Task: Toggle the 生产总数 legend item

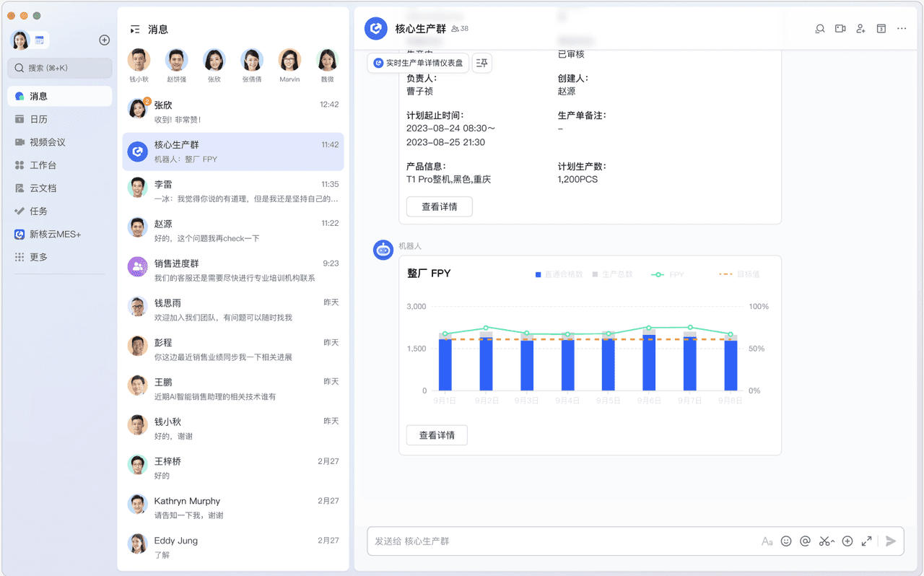Action: [612, 274]
